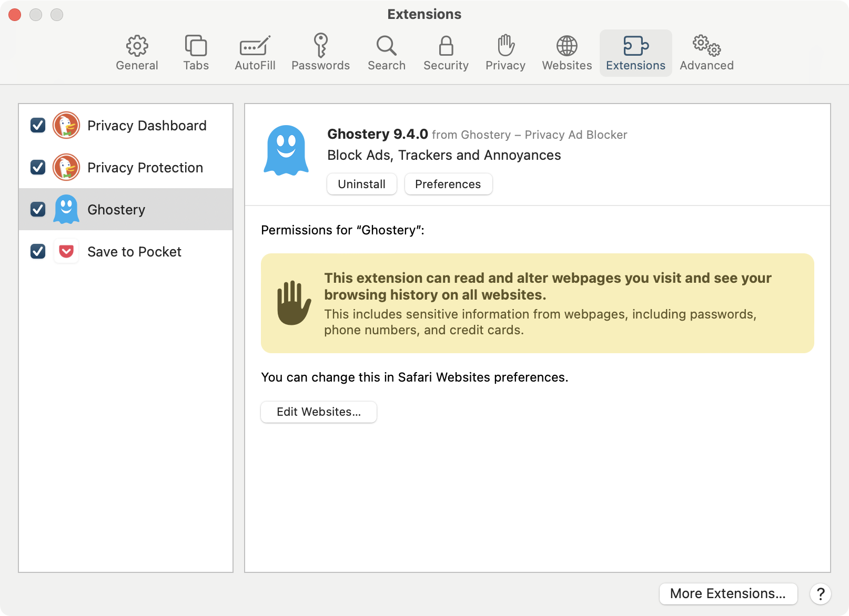Click 'Block Ads, Trackers and Annoyances' text
This screenshot has height=616, width=849.
(444, 155)
